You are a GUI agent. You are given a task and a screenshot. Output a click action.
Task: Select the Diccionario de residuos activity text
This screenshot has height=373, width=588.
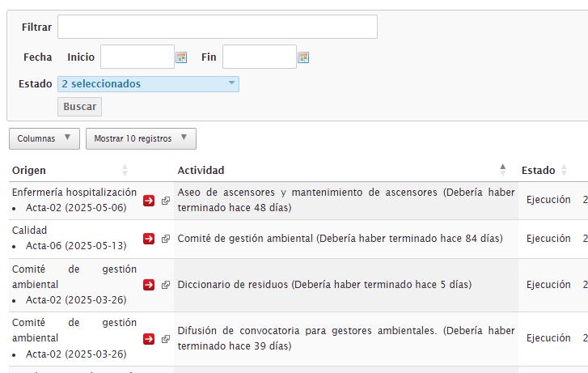click(x=325, y=285)
